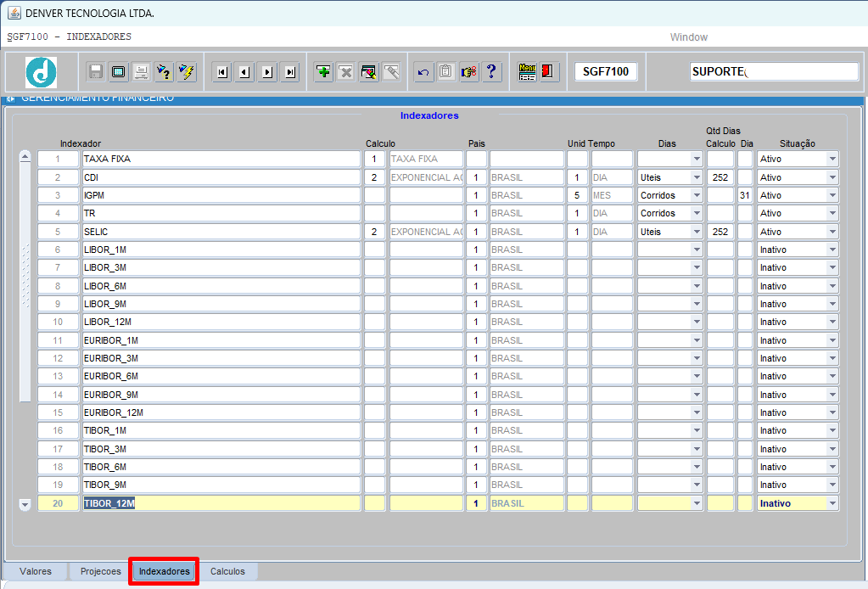Go to previous record icon

pyautogui.click(x=244, y=72)
